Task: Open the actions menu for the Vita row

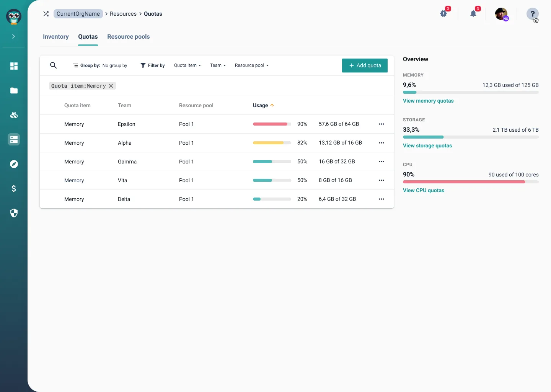Action: [381, 180]
